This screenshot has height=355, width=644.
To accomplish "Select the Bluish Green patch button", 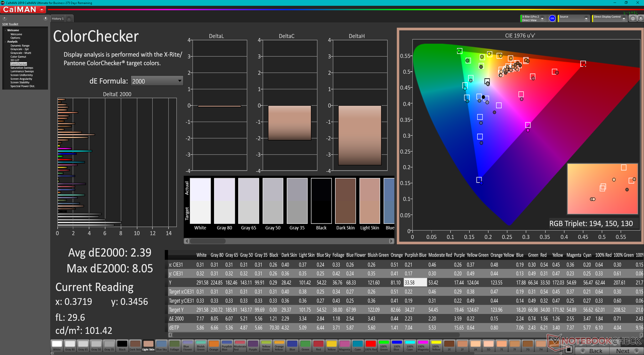I will point(201,346).
